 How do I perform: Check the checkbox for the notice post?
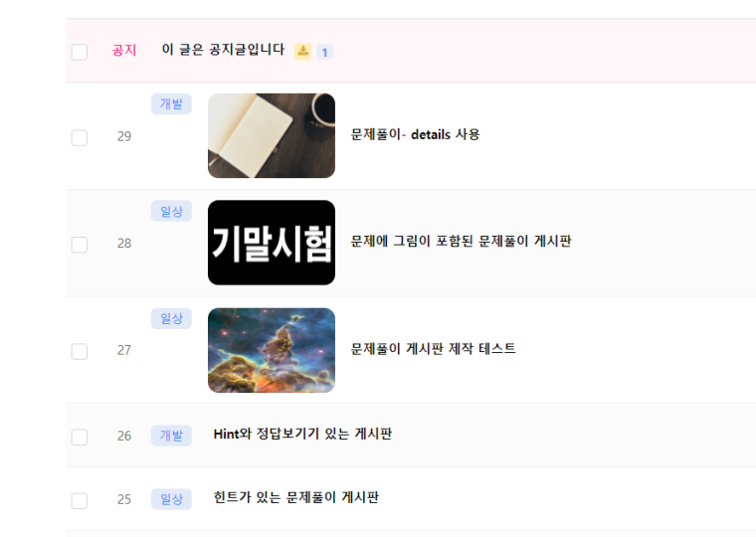tap(80, 52)
